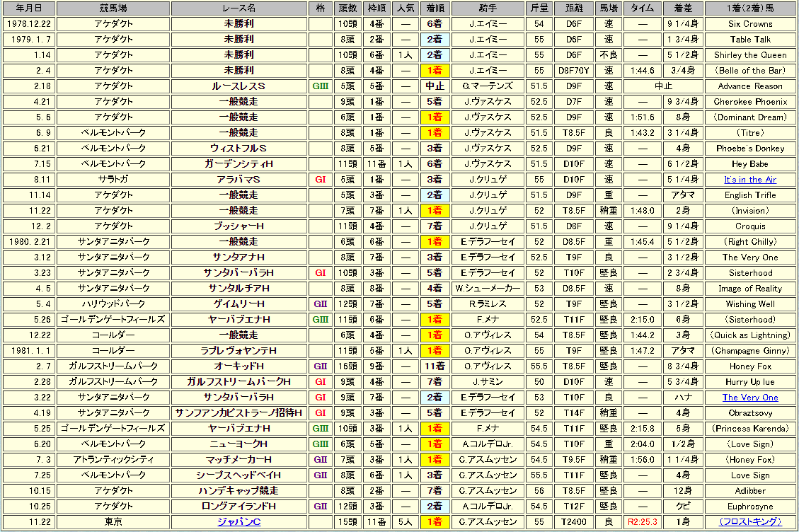This screenshot has height=532, width=799.
Task: Click the Table Talk horse name
Action: (750, 39)
